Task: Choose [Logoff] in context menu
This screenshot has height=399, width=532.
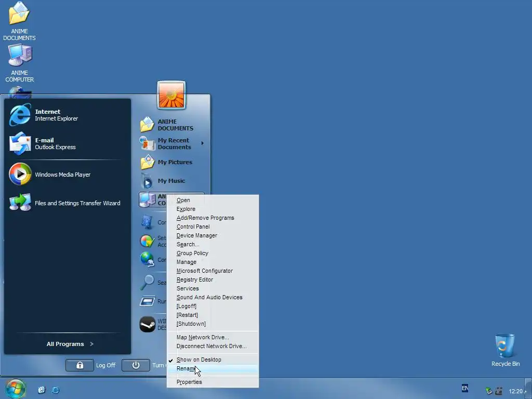Action: pos(212,306)
